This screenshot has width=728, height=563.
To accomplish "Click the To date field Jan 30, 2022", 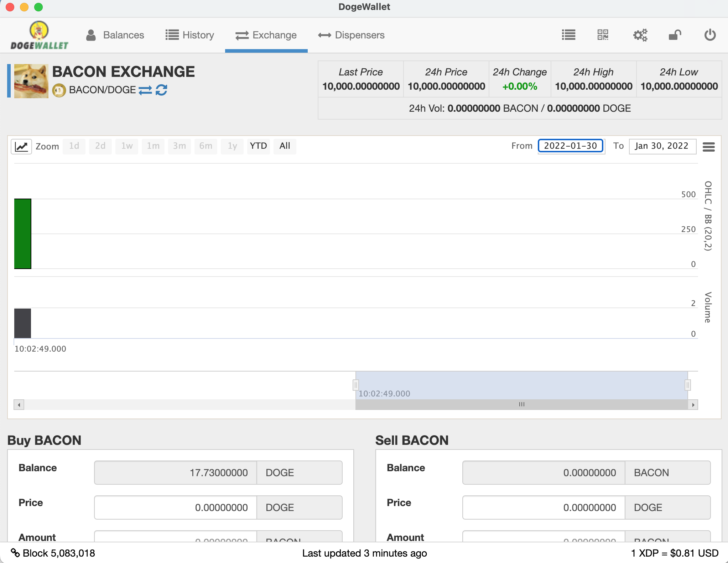I will [x=662, y=146].
